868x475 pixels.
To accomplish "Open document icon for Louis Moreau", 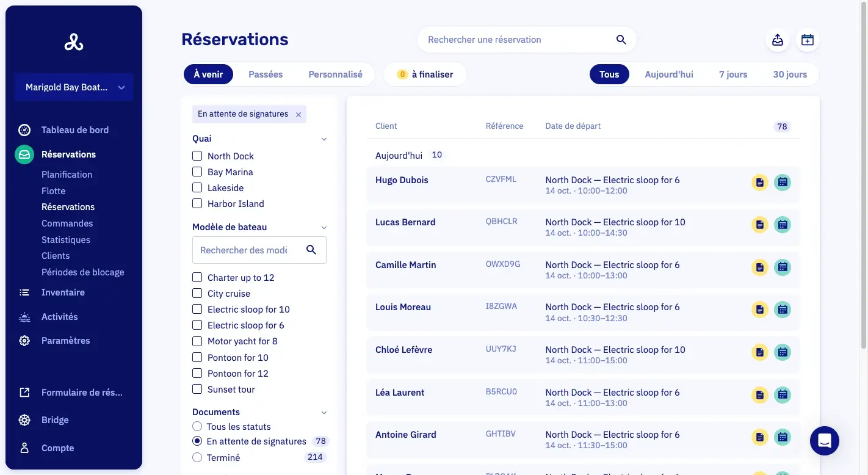I will 759,310.
